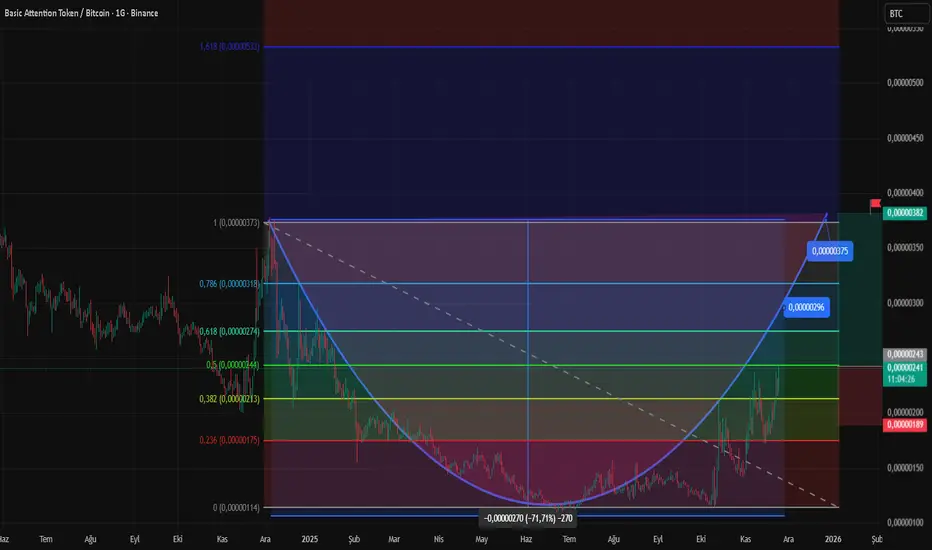Click the 2026 marker on time axis
This screenshot has width=932, height=550.
click(833, 538)
